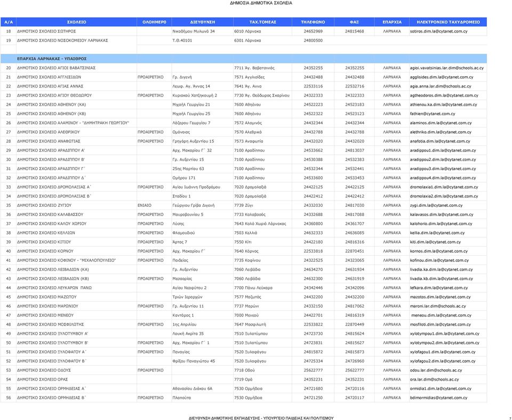Viewport: 512px width, 420px height.
Task: Click email kalavasos.dim.la@cytanet.com.cy
Action: 442,214
